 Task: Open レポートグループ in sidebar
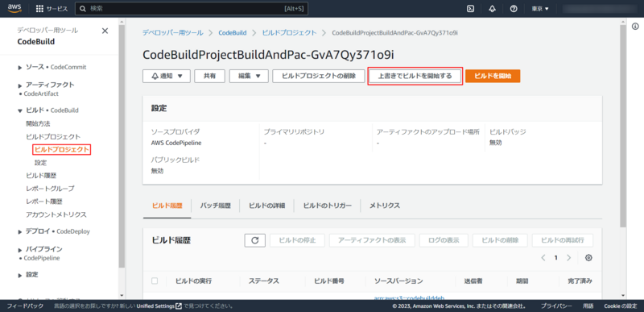(x=50, y=189)
